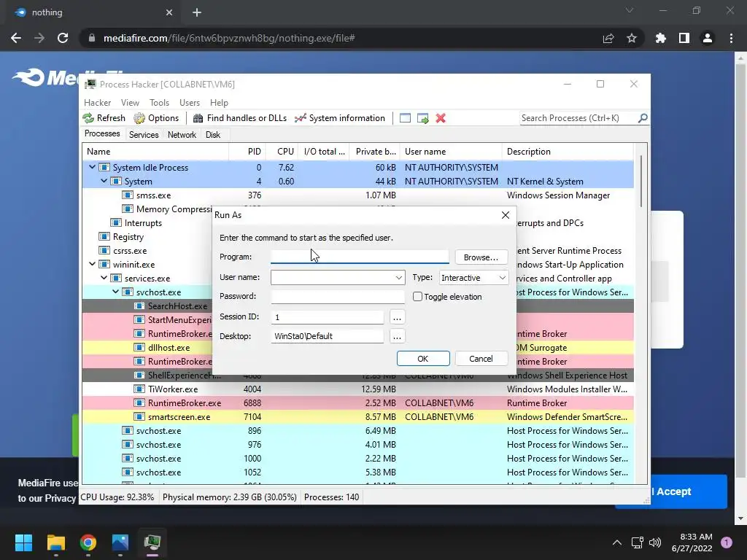
Task: Open File Explorer from taskbar
Action: 55,542
